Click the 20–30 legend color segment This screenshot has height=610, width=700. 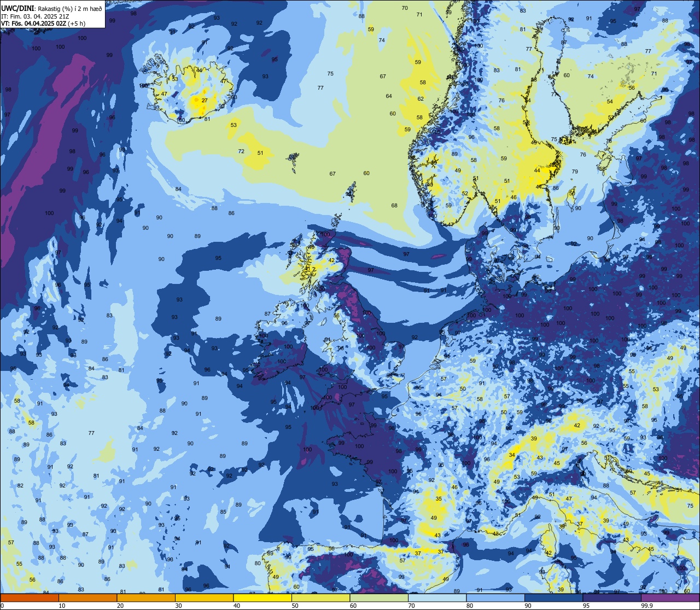point(146,597)
